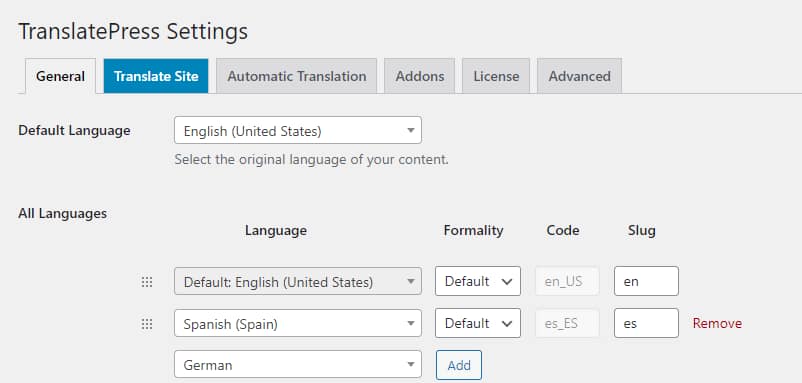
Task: Grab the drag handle for English row
Action: point(147,282)
